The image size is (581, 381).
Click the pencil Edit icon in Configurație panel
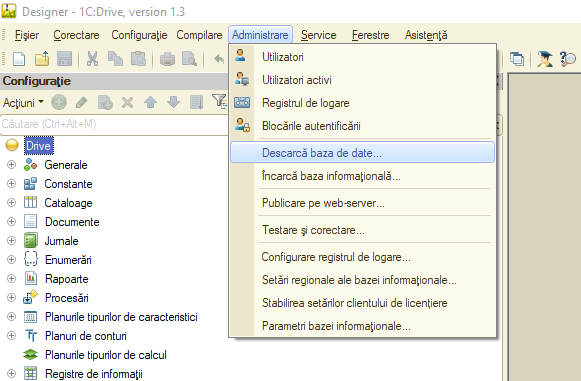[82, 102]
